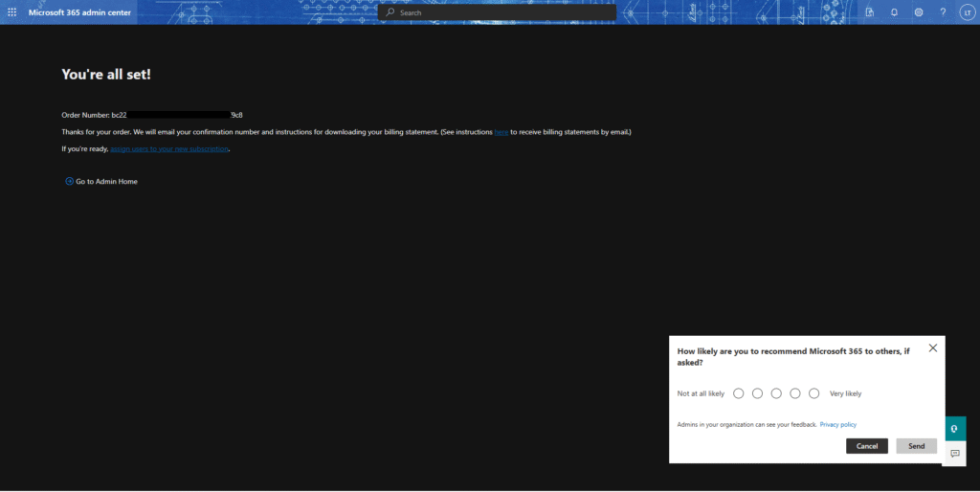Open the give feedback chat icon
Image resolution: width=980 pixels, height=492 pixels.
tap(954, 454)
